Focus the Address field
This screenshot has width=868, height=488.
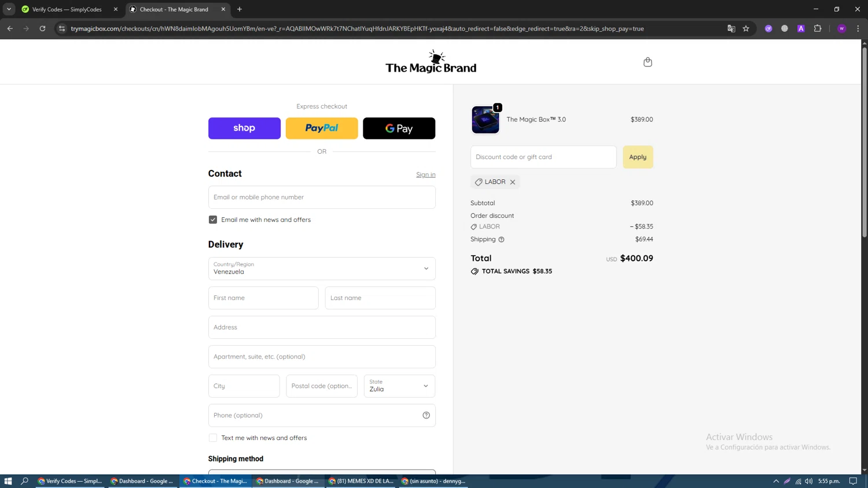322,327
